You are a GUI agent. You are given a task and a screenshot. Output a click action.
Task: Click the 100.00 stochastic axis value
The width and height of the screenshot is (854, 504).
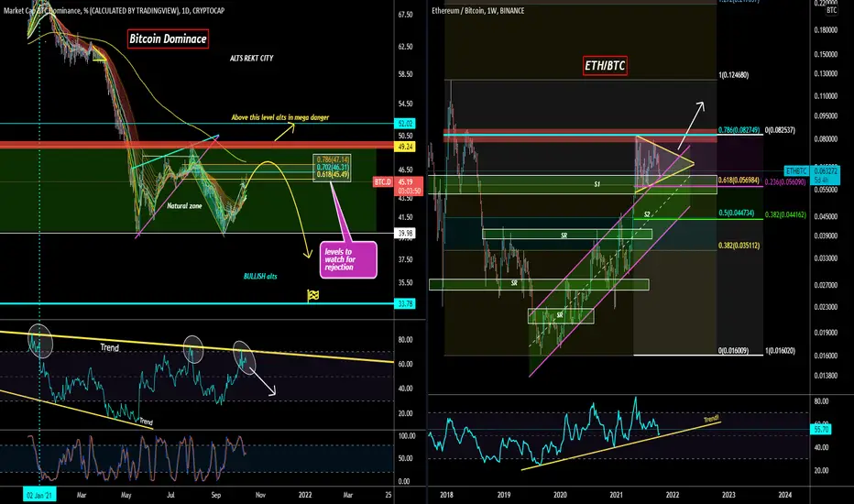(407, 436)
